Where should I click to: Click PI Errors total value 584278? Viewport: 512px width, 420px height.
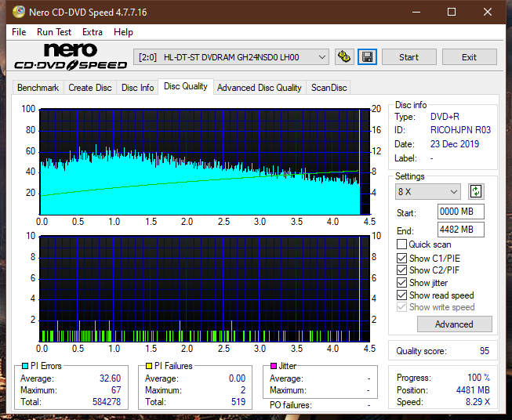point(107,402)
